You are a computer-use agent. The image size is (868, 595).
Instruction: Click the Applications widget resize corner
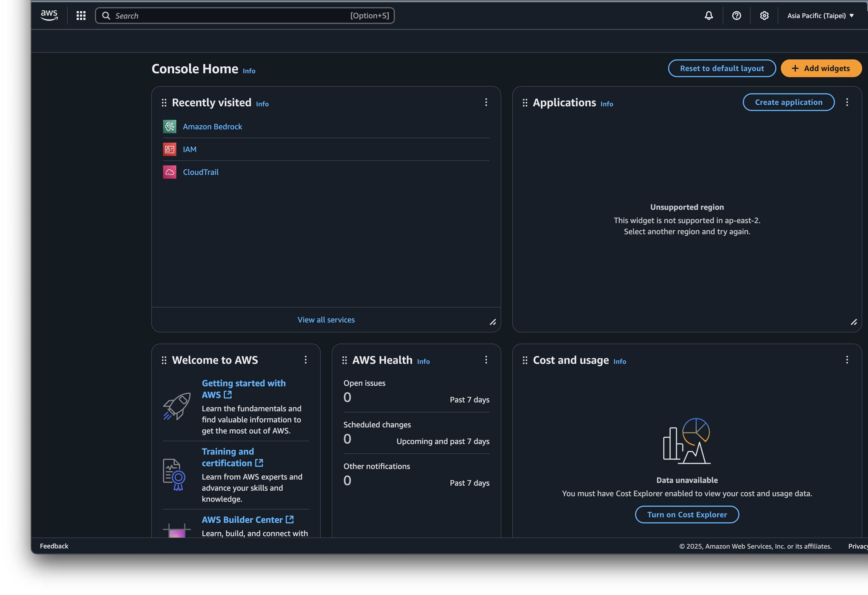click(x=854, y=322)
